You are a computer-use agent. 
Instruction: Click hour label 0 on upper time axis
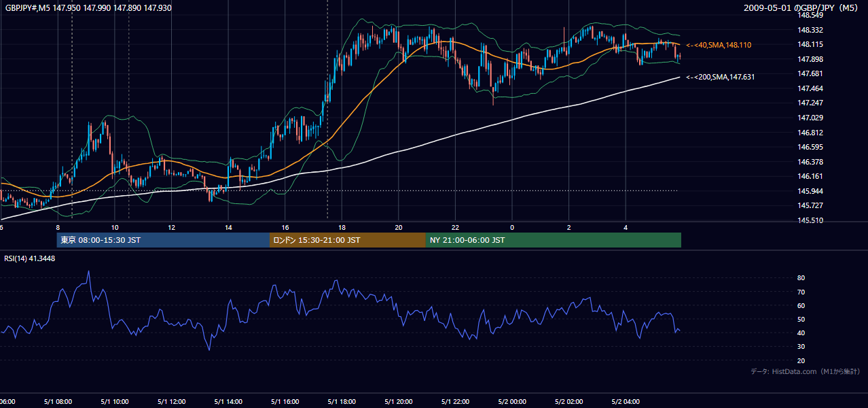tap(512, 227)
